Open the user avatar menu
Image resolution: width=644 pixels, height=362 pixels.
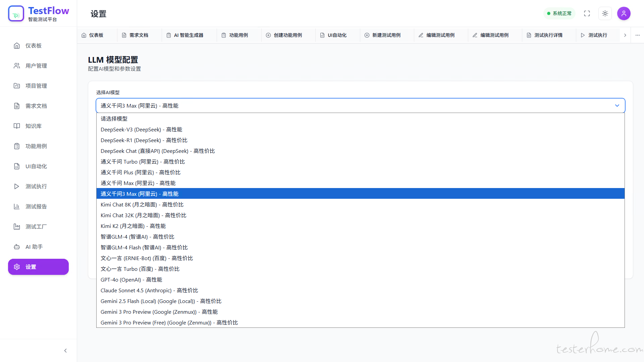point(624,13)
